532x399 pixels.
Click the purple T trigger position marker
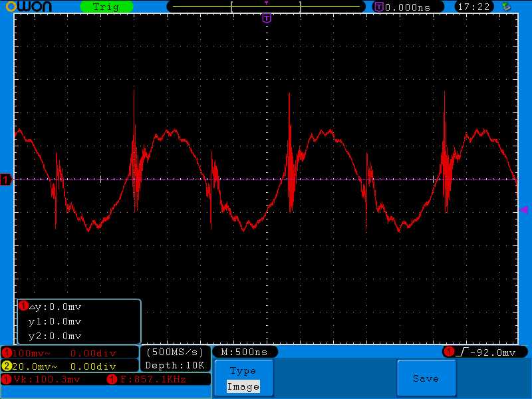[267, 19]
